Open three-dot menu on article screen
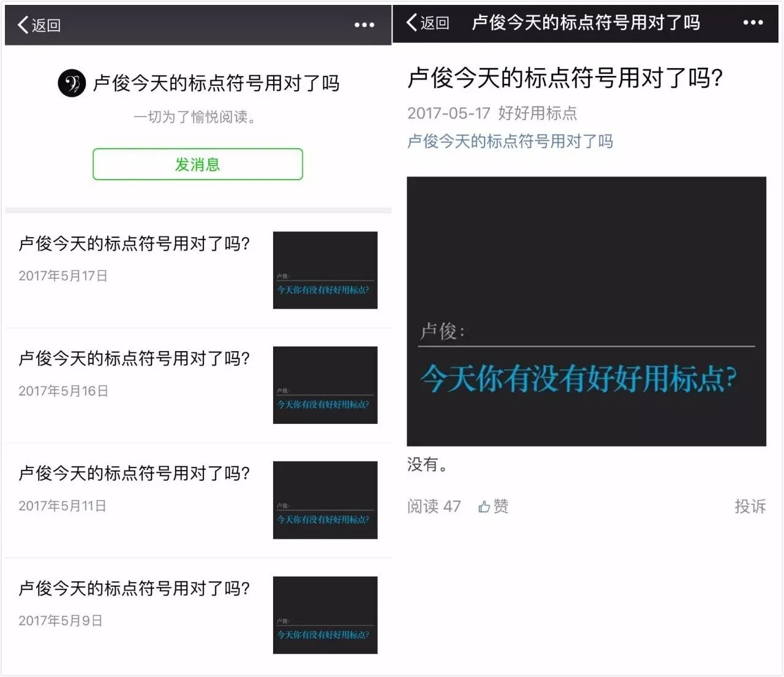This screenshot has height=677, width=784. click(753, 23)
